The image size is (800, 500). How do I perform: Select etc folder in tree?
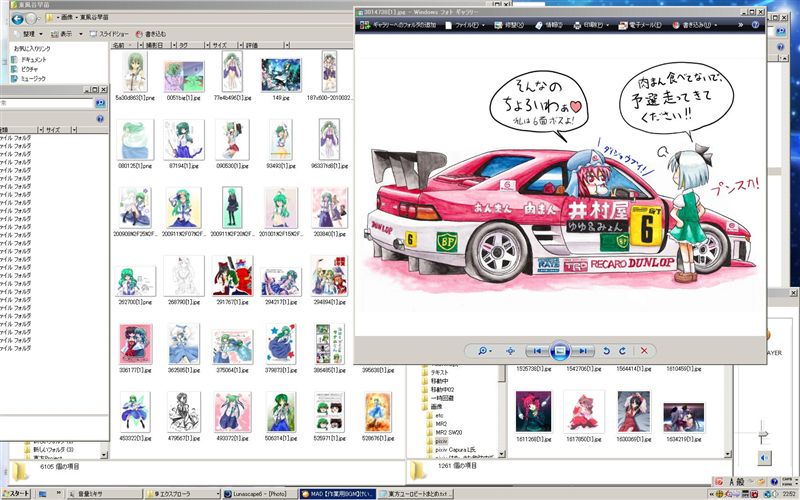(x=435, y=415)
